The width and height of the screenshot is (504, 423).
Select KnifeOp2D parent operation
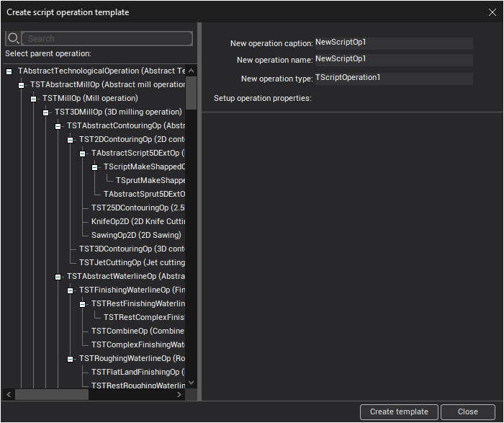(x=137, y=221)
